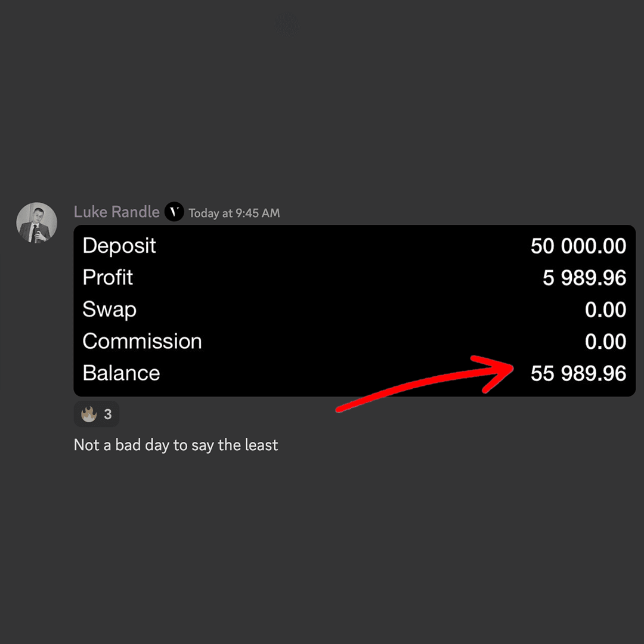Click the Deposit label in the image
The height and width of the screenshot is (644, 644).
click(119, 246)
